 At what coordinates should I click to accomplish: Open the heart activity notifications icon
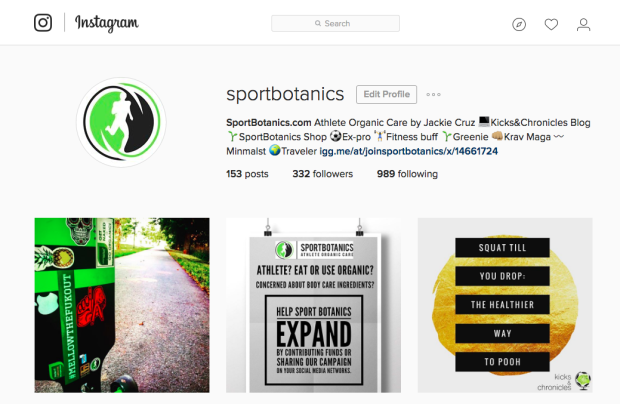551,25
